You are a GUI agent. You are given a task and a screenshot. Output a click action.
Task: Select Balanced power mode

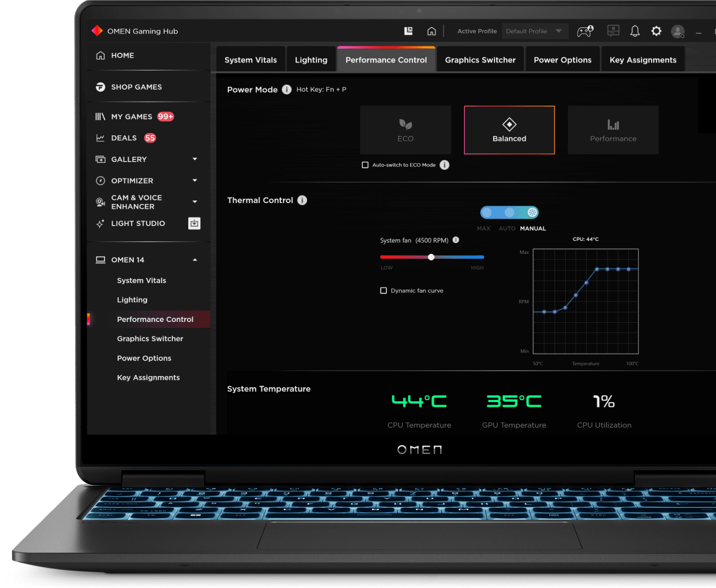point(509,130)
